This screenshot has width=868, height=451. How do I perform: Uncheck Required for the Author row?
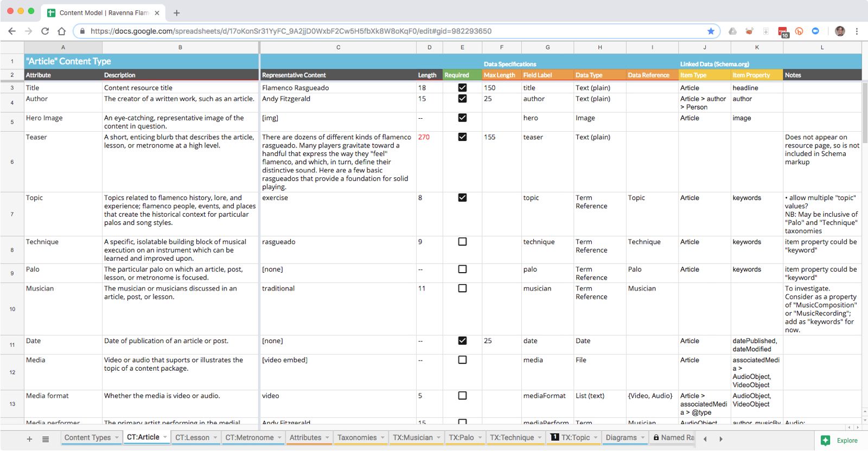point(462,99)
